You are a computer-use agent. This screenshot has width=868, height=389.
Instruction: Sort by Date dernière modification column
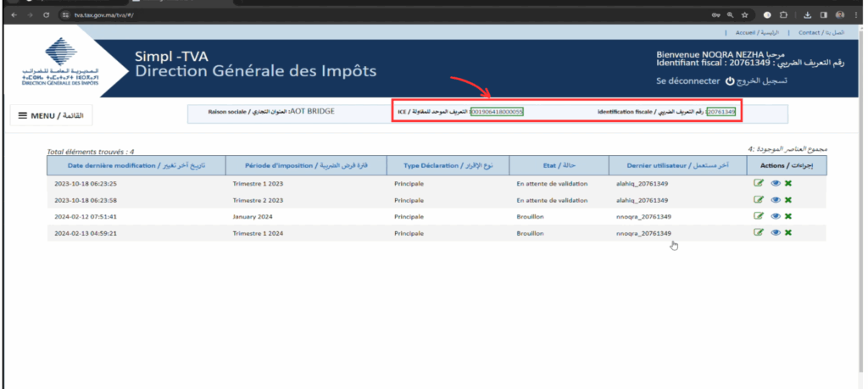(x=136, y=165)
